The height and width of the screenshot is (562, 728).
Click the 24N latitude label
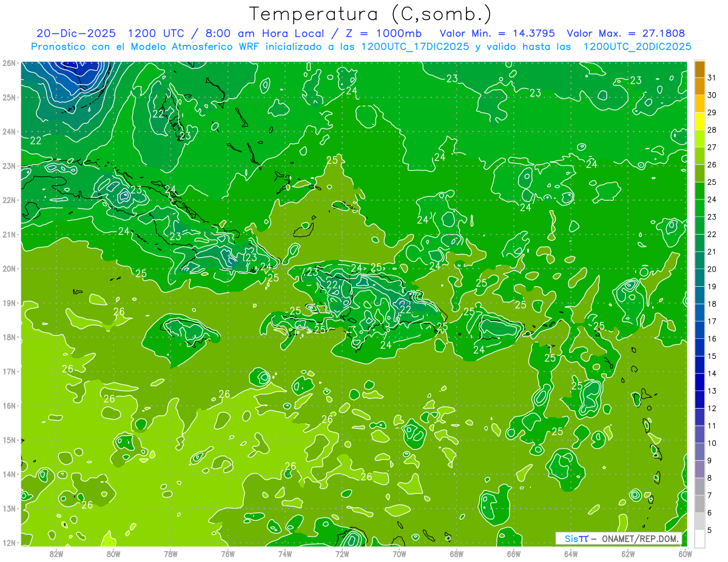click(x=8, y=132)
